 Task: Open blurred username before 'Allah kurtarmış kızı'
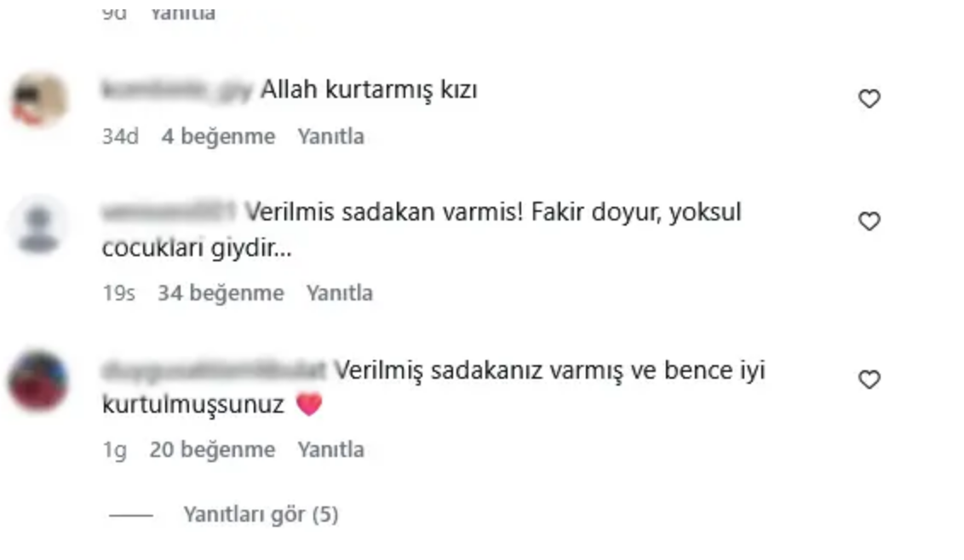(x=176, y=89)
